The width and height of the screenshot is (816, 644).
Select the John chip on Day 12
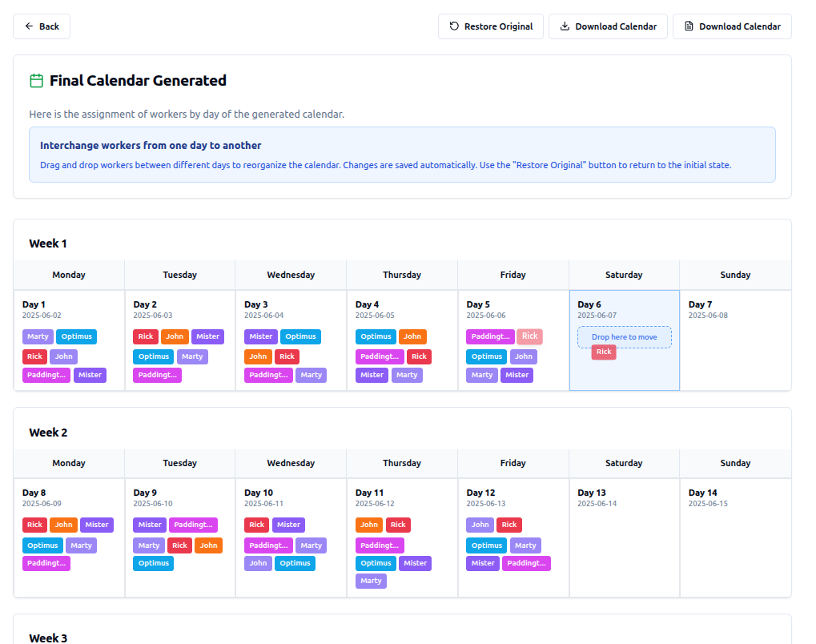480,525
